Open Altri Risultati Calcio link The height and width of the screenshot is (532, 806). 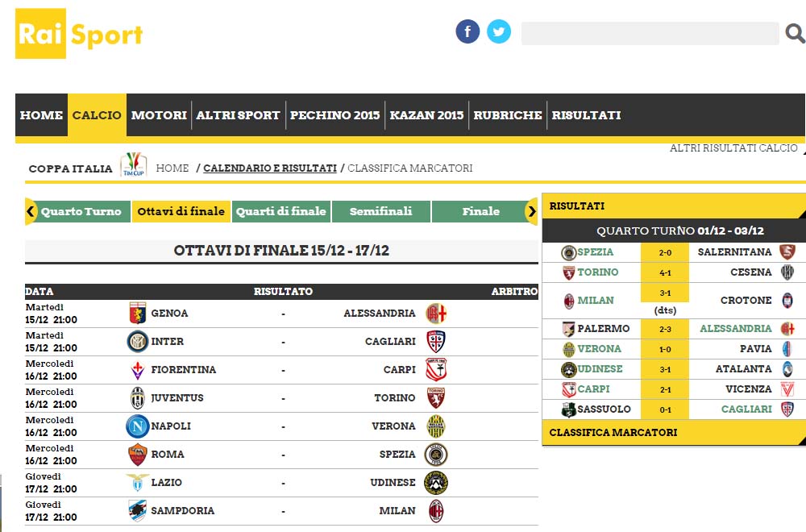point(733,148)
